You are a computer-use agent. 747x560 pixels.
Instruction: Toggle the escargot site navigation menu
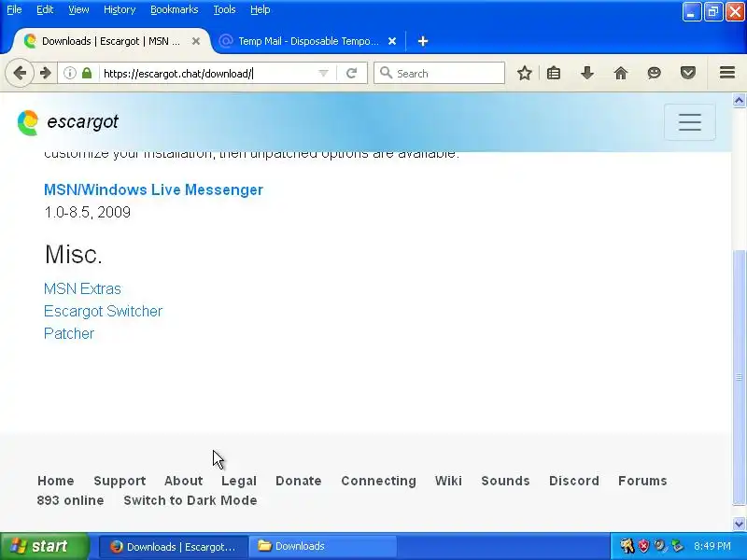pos(689,122)
